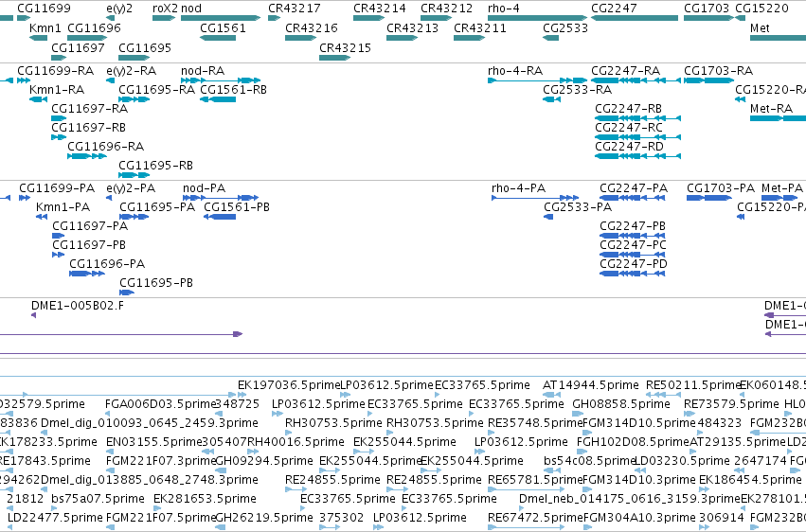Screen dimensions: 806x532
Task: Open the CG1561-PB protein label
Action: (237, 207)
